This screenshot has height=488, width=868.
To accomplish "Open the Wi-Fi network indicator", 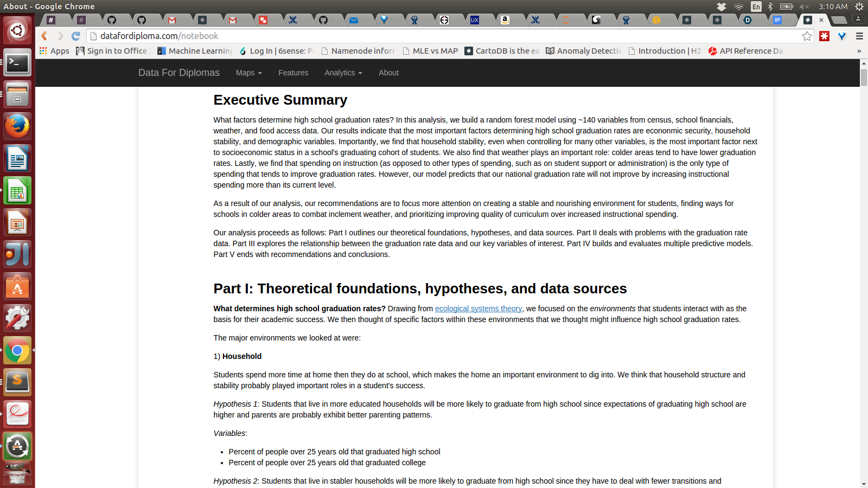I will coord(739,7).
